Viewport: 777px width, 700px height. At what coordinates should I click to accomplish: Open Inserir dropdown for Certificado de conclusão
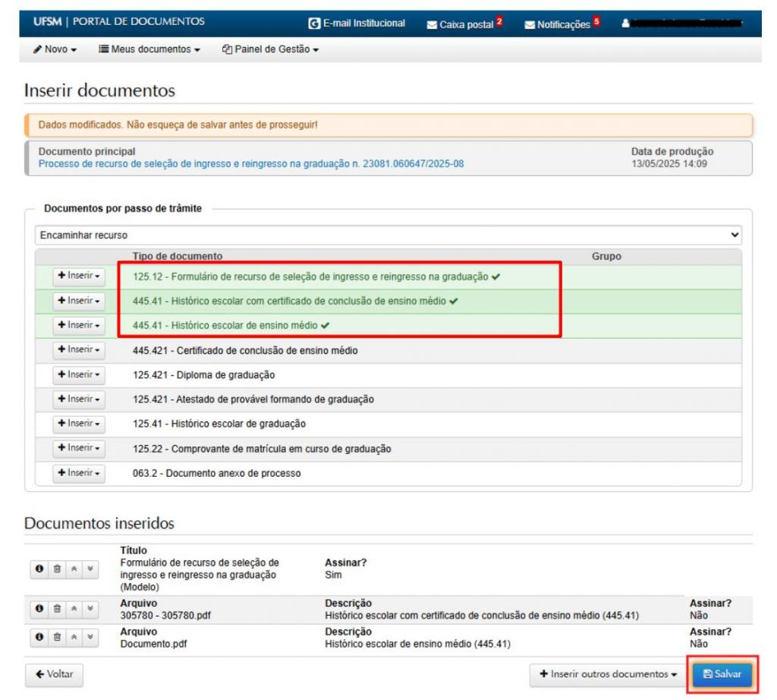(79, 350)
